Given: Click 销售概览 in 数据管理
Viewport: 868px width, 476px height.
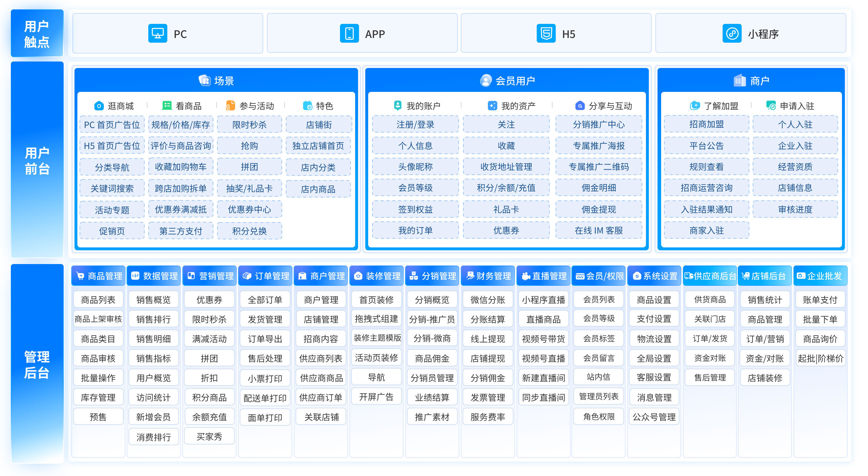Looking at the screenshot, I should (153, 299).
